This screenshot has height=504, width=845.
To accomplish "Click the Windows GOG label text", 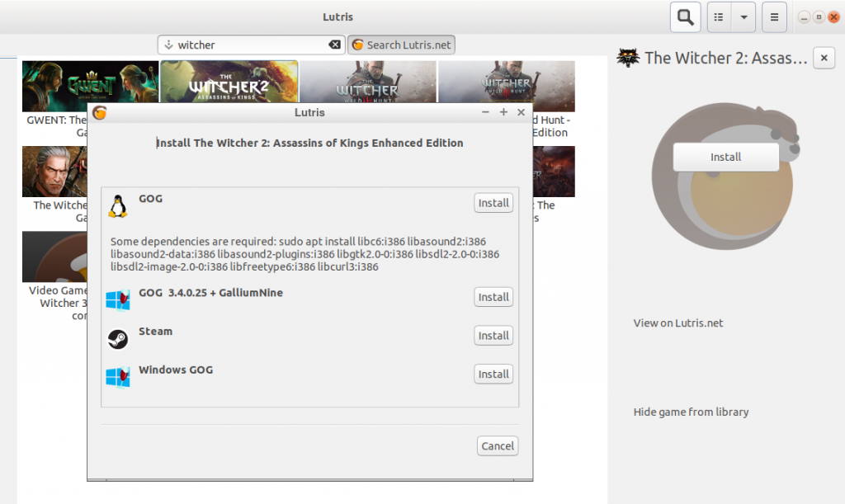I will (x=176, y=370).
